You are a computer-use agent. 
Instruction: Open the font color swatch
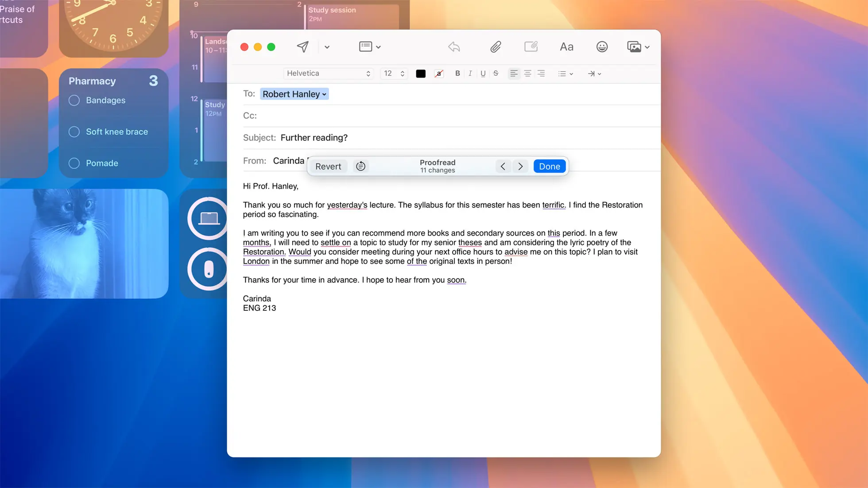point(420,74)
